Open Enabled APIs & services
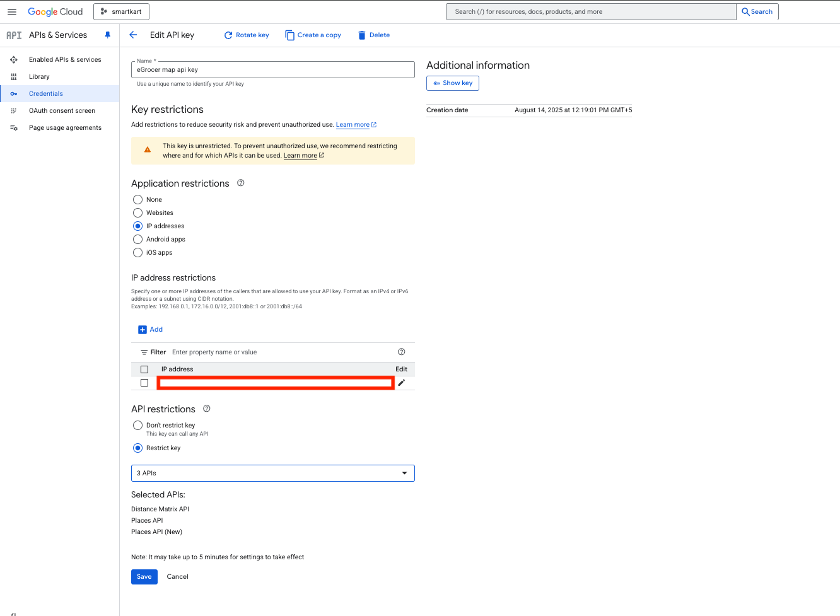840x616 pixels. 65,59
